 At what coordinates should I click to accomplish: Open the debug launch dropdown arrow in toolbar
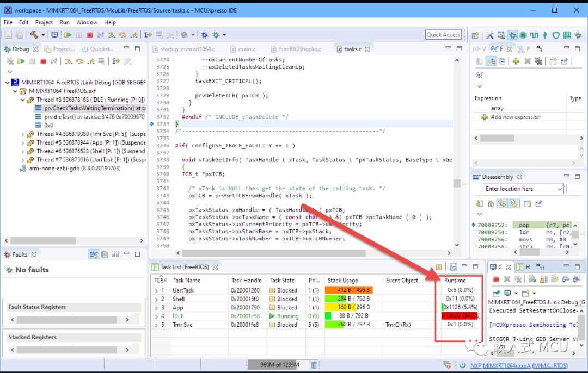coord(225,35)
